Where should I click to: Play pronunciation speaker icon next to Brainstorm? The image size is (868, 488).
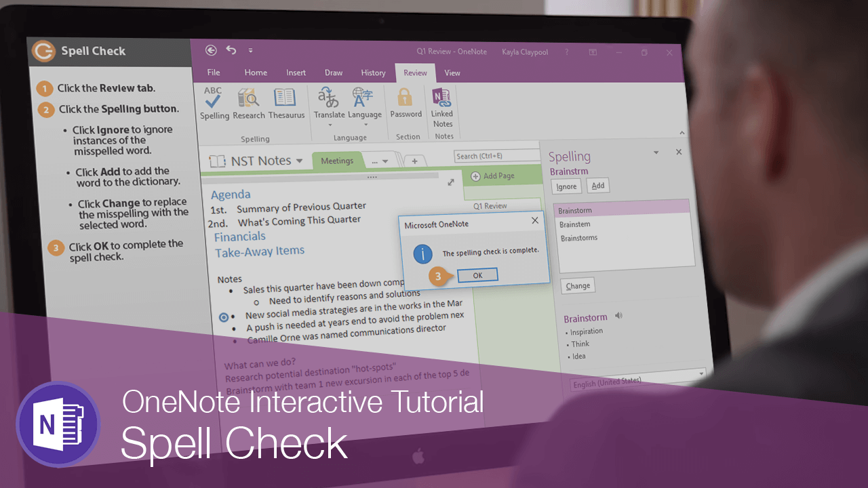[618, 316]
